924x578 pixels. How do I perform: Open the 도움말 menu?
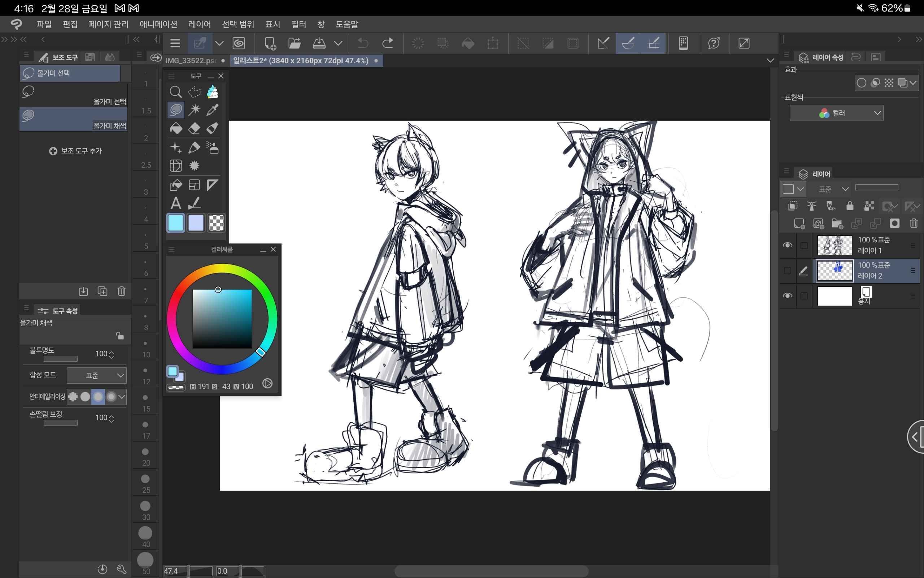(347, 24)
